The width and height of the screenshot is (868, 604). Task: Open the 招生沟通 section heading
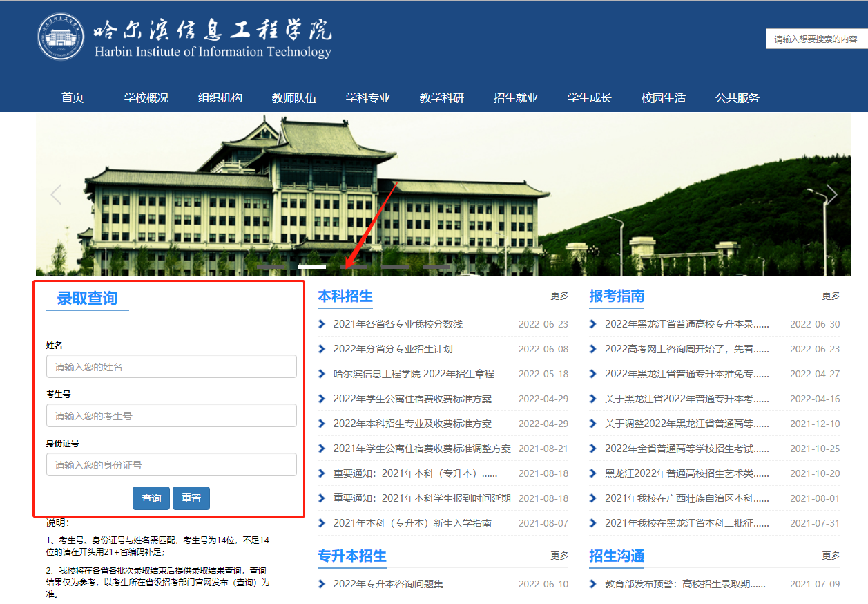pyautogui.click(x=617, y=556)
